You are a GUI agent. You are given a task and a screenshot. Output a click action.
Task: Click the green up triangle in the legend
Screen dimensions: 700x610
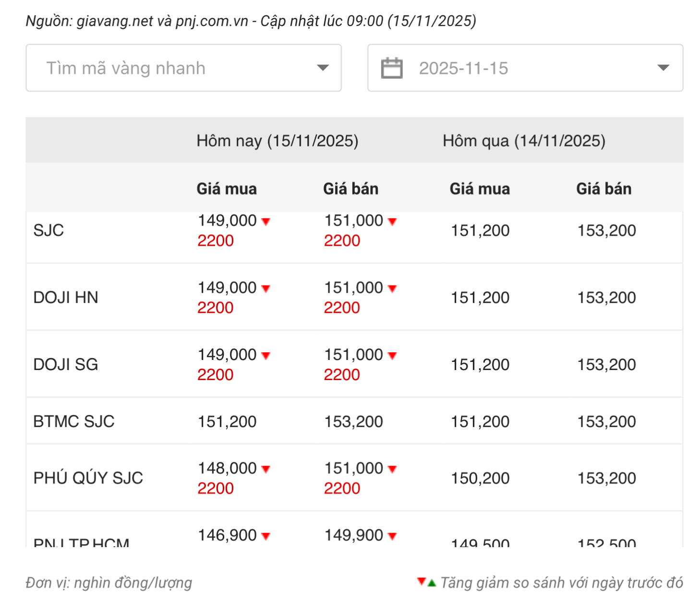(x=432, y=583)
